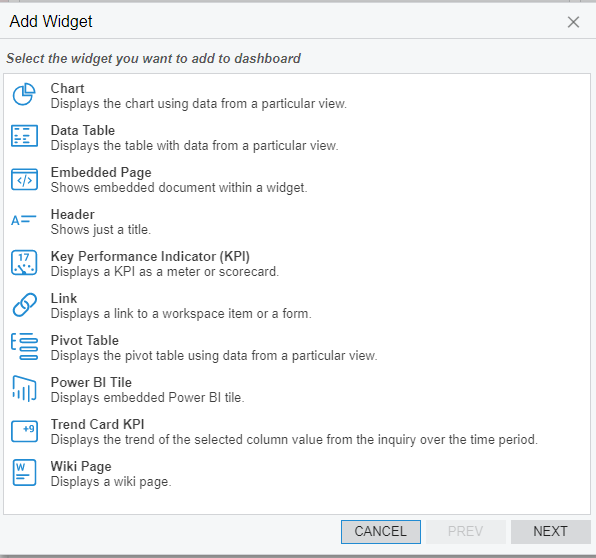Click the Power BI Tile icon

click(x=24, y=388)
